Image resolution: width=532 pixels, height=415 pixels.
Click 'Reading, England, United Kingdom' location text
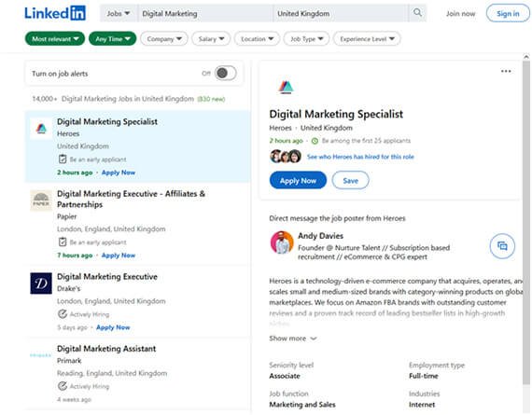[x=112, y=373]
